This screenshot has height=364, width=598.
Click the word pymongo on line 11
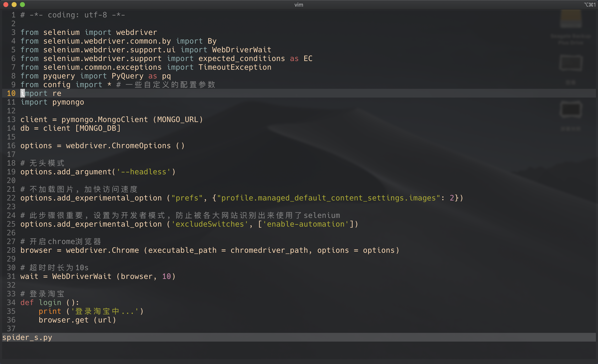[x=68, y=102]
